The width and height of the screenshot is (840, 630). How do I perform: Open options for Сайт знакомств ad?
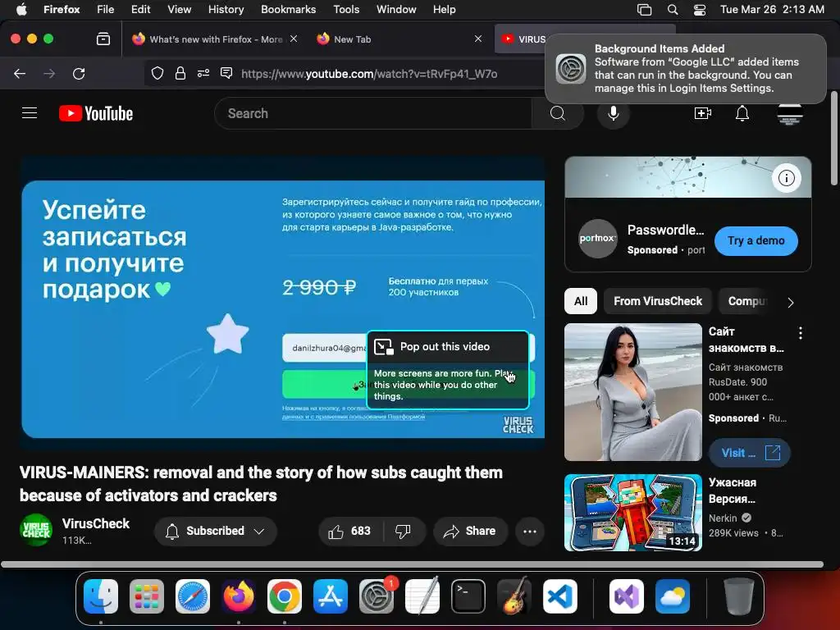[801, 333]
